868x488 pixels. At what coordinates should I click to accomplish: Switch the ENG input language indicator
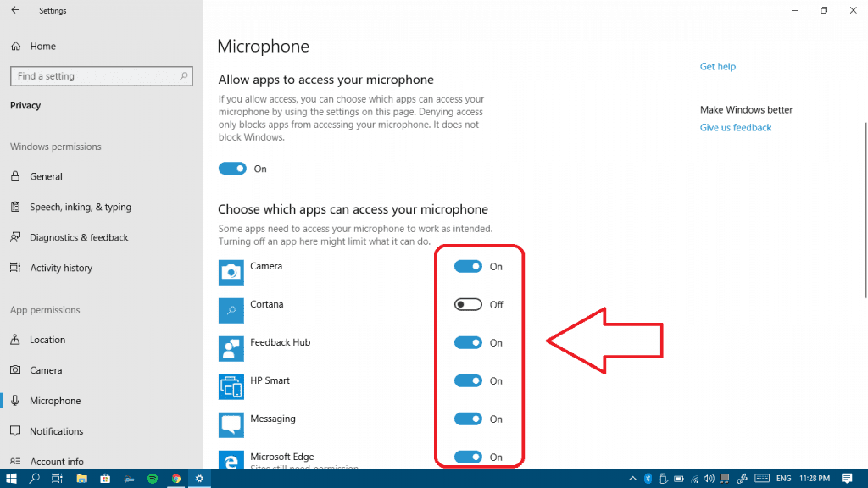(x=783, y=479)
